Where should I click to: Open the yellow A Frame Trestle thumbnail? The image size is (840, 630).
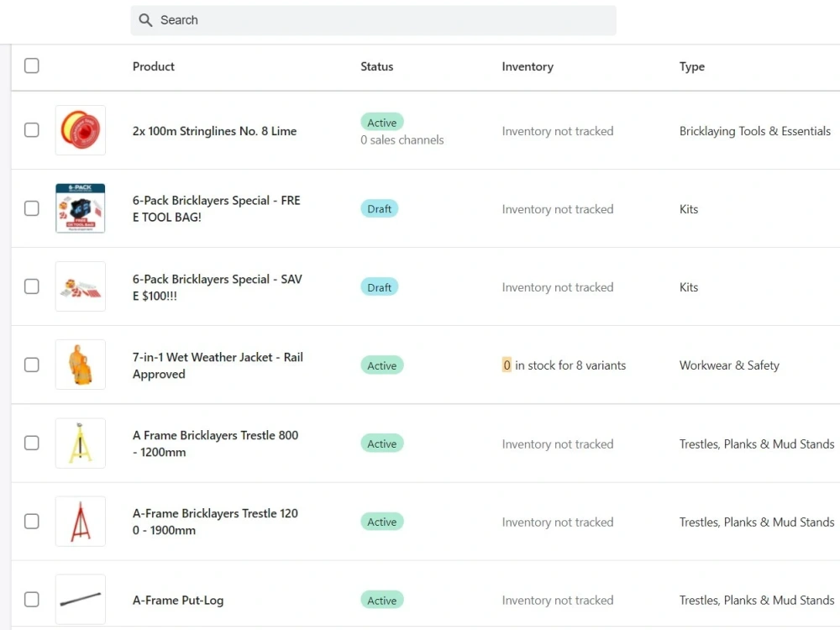[x=81, y=443]
